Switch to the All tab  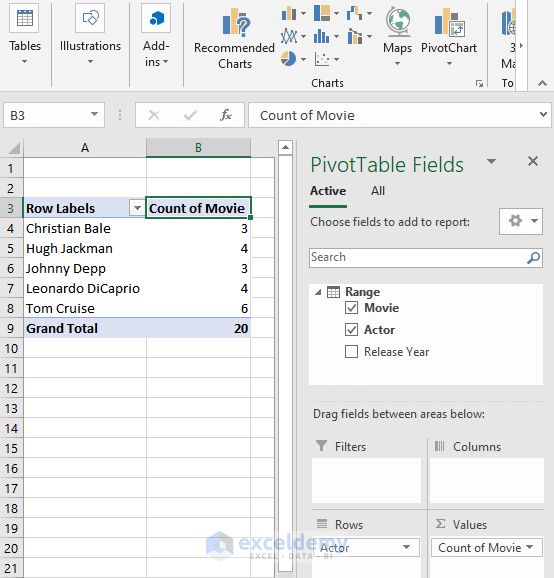(378, 191)
